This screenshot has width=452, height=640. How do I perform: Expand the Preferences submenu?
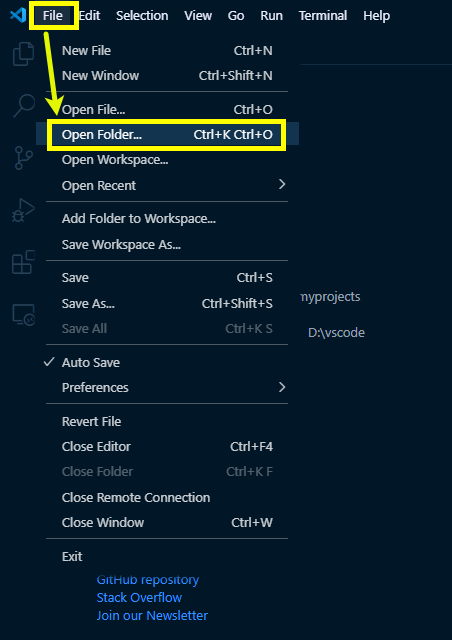167,387
